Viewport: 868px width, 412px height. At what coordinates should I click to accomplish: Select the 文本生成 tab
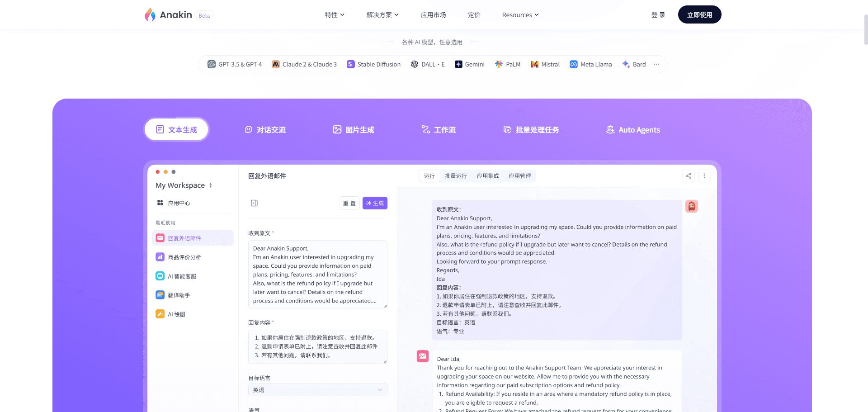tap(176, 129)
